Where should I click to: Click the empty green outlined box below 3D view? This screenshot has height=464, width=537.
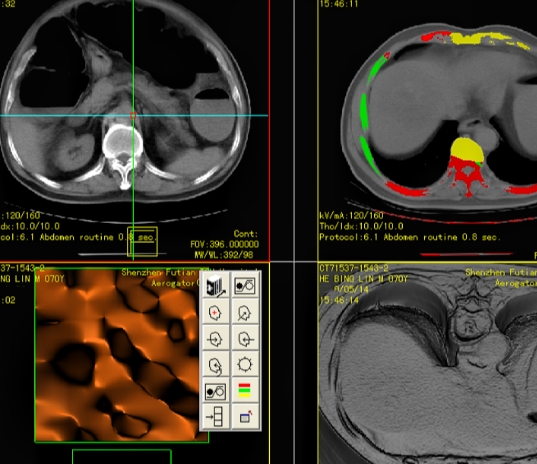coord(122,457)
